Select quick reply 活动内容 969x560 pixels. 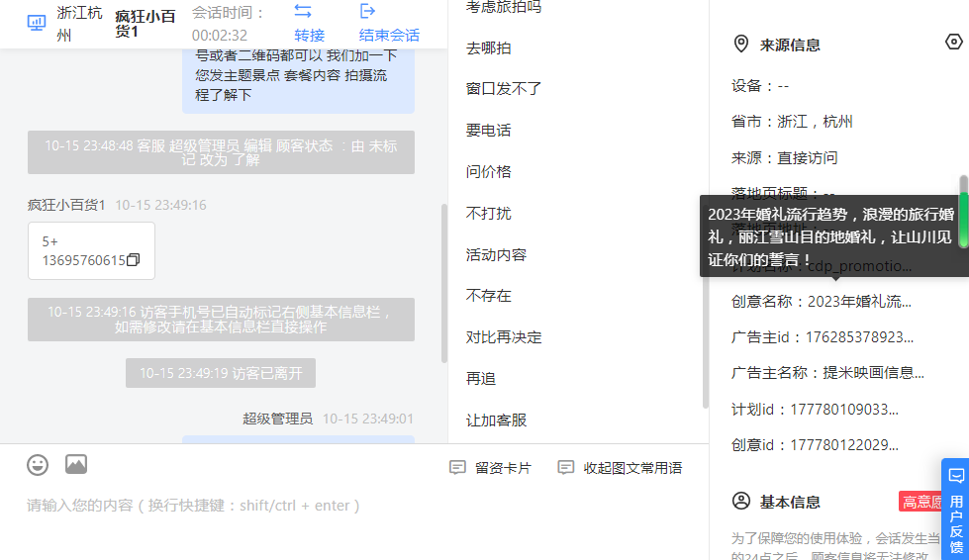click(x=496, y=254)
